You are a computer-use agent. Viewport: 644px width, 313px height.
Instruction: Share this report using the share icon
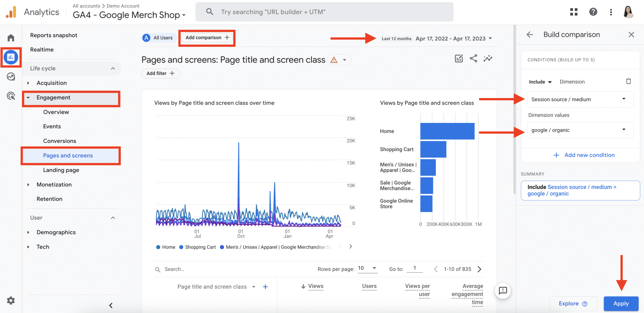point(473,58)
